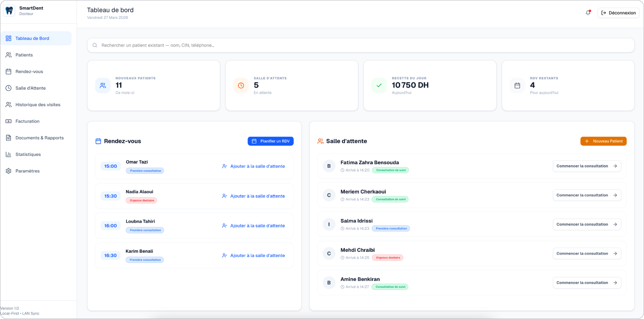This screenshot has height=319, width=644.
Task: Open Paramètres settings page
Action: coord(28,171)
